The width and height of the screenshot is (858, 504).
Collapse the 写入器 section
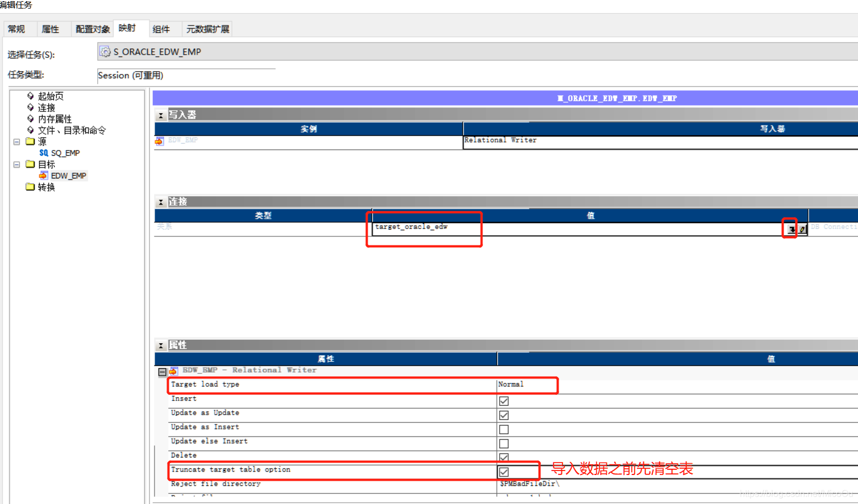click(x=161, y=115)
